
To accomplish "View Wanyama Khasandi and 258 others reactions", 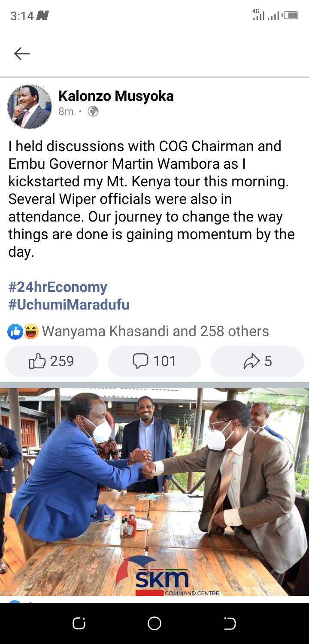I will (x=155, y=331).
